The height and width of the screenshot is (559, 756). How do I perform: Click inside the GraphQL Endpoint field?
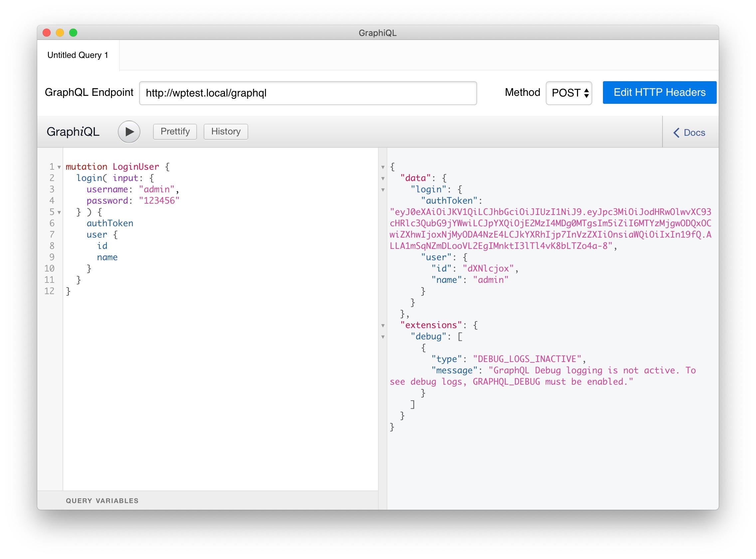click(x=308, y=94)
